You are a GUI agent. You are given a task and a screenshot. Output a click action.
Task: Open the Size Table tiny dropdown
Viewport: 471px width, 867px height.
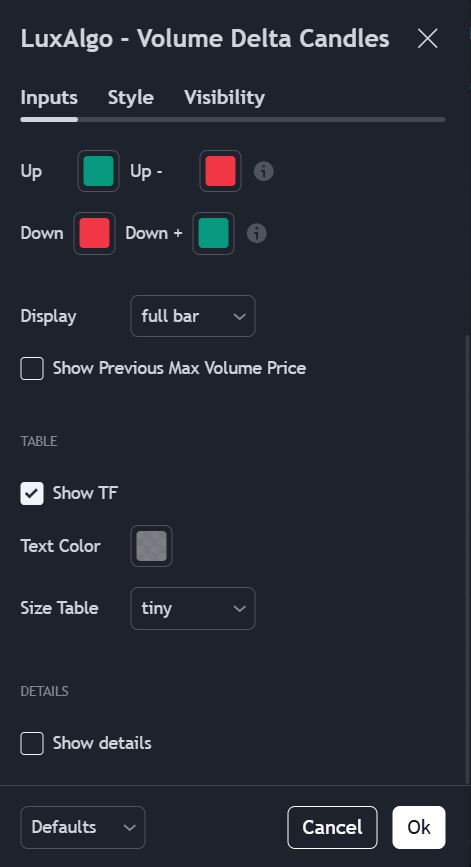click(x=193, y=608)
